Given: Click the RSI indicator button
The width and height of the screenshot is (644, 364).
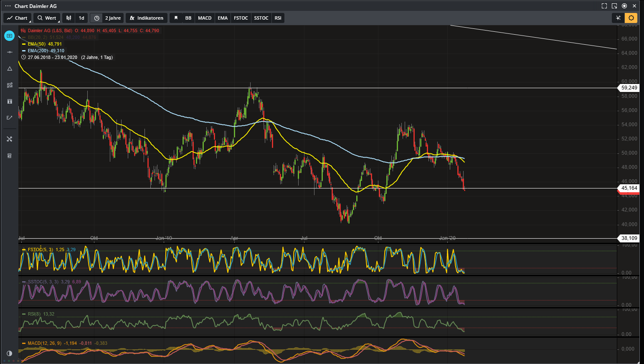Looking at the screenshot, I should coord(278,18).
